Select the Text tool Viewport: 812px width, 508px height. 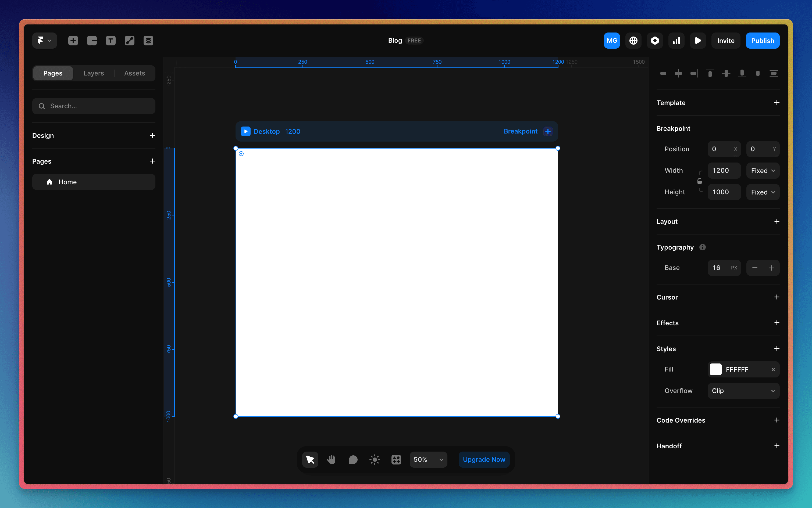(x=110, y=40)
